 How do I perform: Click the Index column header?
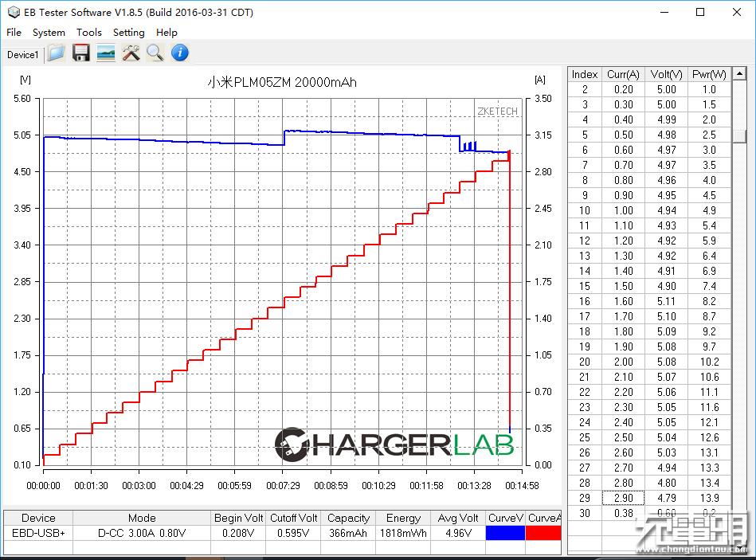coord(585,74)
